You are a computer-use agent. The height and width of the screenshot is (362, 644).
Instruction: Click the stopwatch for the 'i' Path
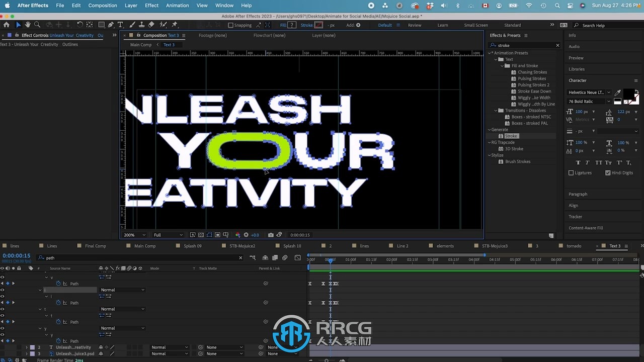click(58, 303)
